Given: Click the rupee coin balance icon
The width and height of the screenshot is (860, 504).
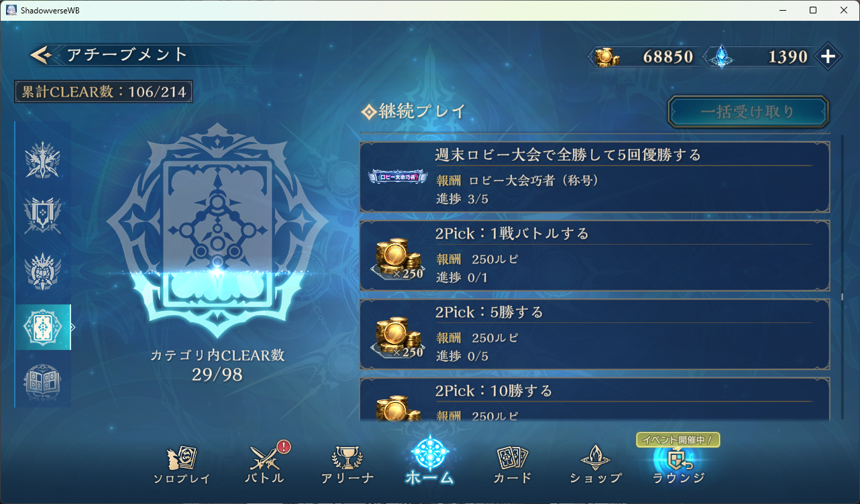Looking at the screenshot, I should [607, 57].
